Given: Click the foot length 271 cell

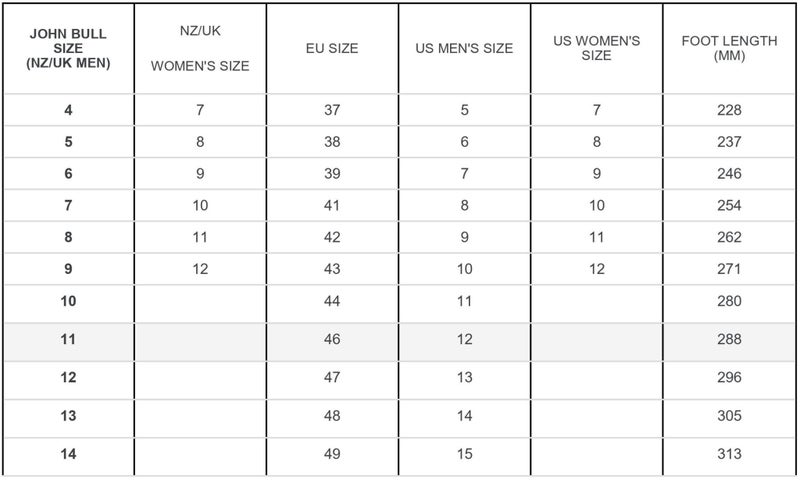Looking at the screenshot, I should tap(729, 269).
